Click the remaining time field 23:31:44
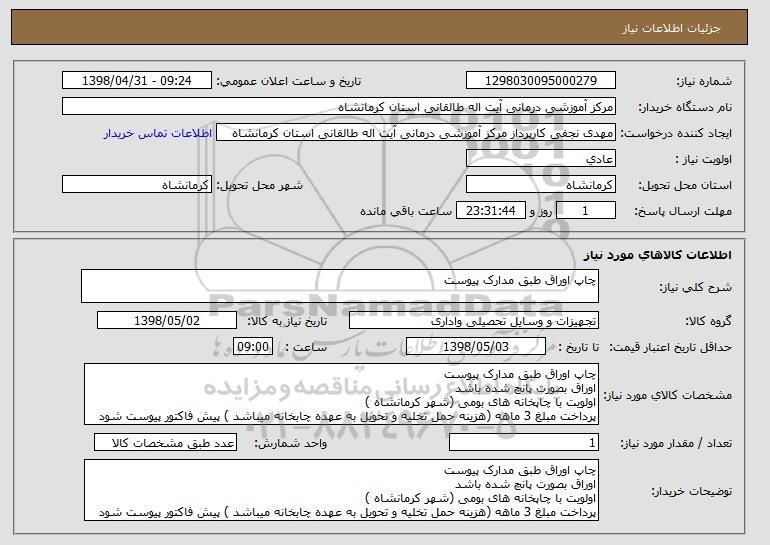Image resolution: width=770 pixels, height=545 pixels. point(491,211)
